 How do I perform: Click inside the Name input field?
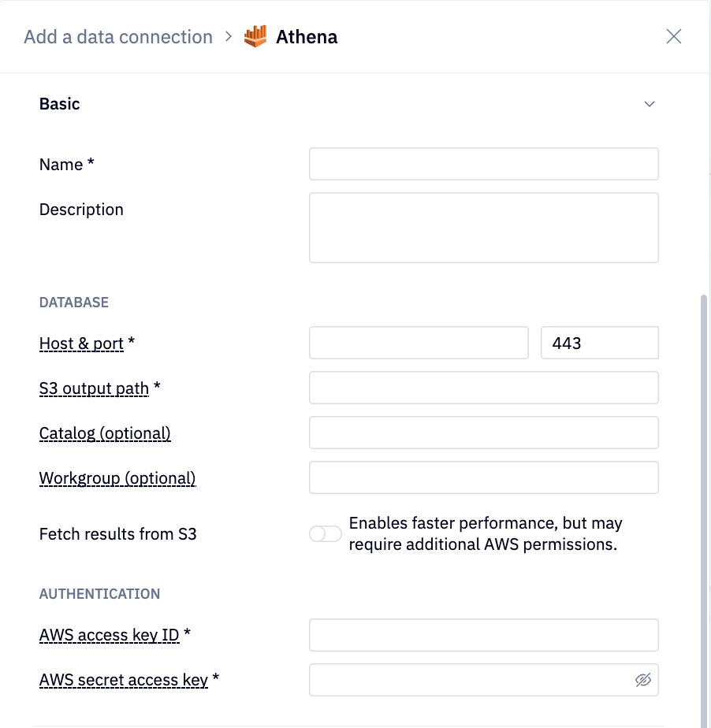point(483,164)
